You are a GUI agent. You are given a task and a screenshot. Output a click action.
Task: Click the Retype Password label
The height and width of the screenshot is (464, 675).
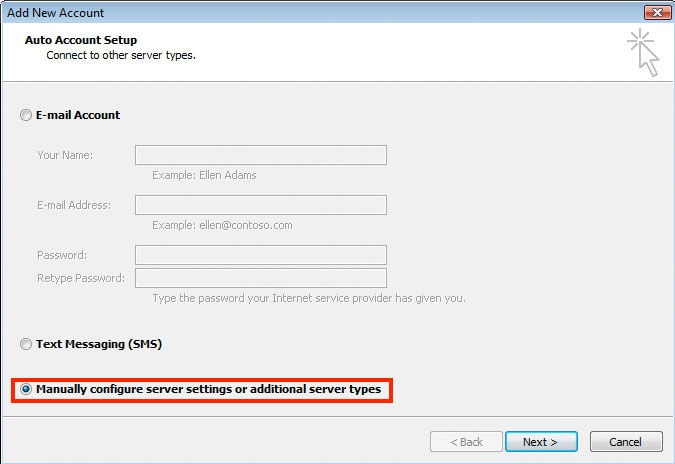81,278
